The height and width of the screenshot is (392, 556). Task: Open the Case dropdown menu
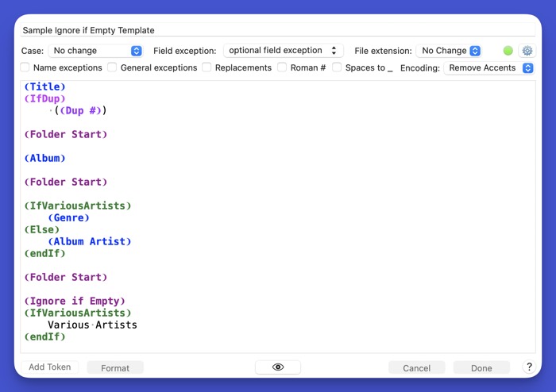(95, 51)
